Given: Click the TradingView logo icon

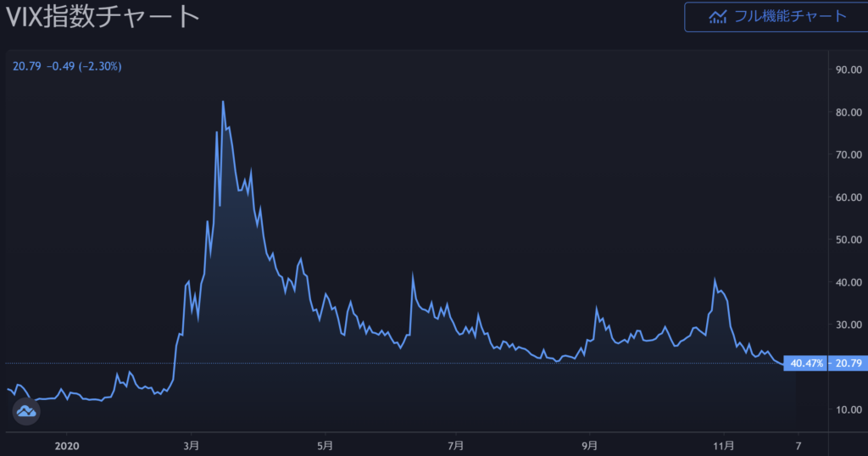Looking at the screenshot, I should click(26, 411).
